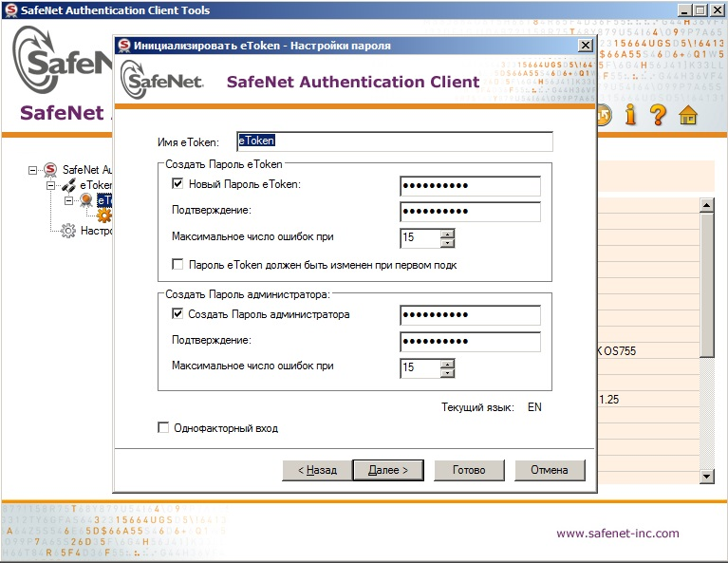The width and height of the screenshot is (728, 563).
Task: Uncheck the new eToken password checkbox
Action: click(177, 184)
